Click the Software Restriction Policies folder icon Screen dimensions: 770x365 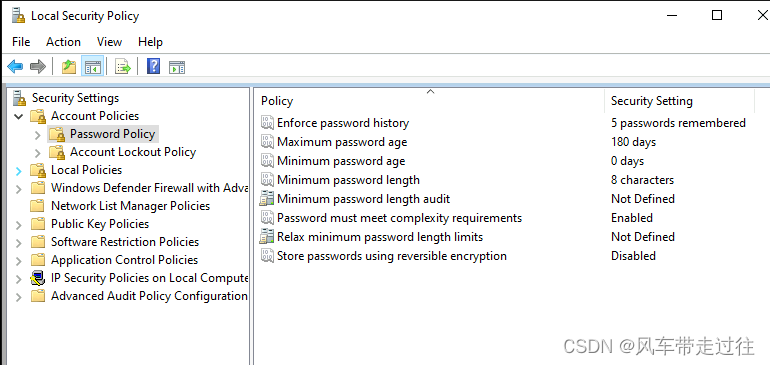(38, 242)
